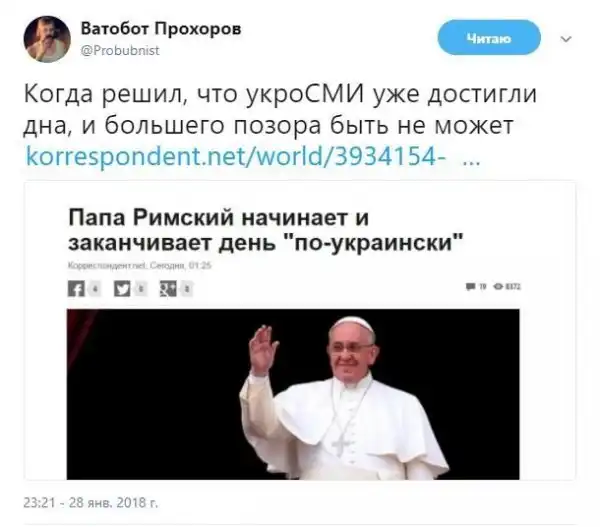This screenshot has width=600, height=527.
Task: Open the Ватобот Прохоров profile avatar
Action: click(47, 39)
